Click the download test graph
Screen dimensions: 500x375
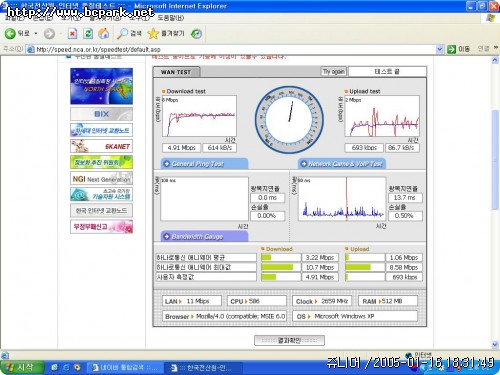199,116
